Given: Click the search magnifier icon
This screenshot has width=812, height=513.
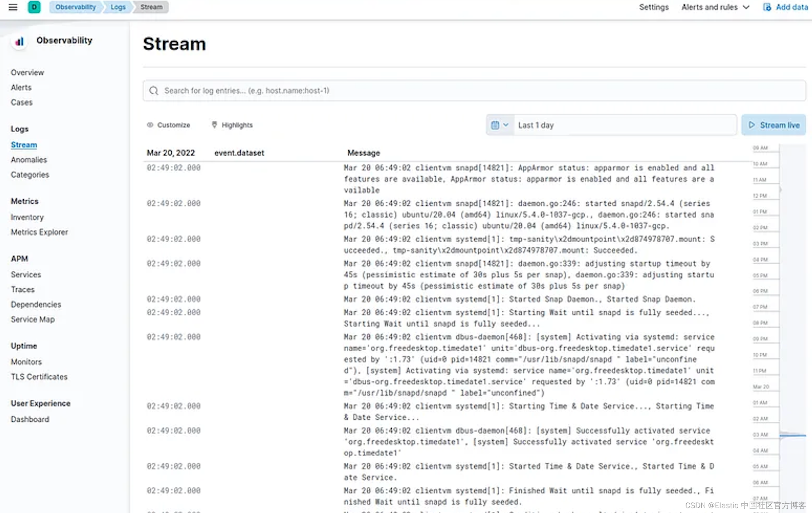Looking at the screenshot, I should coord(154,90).
